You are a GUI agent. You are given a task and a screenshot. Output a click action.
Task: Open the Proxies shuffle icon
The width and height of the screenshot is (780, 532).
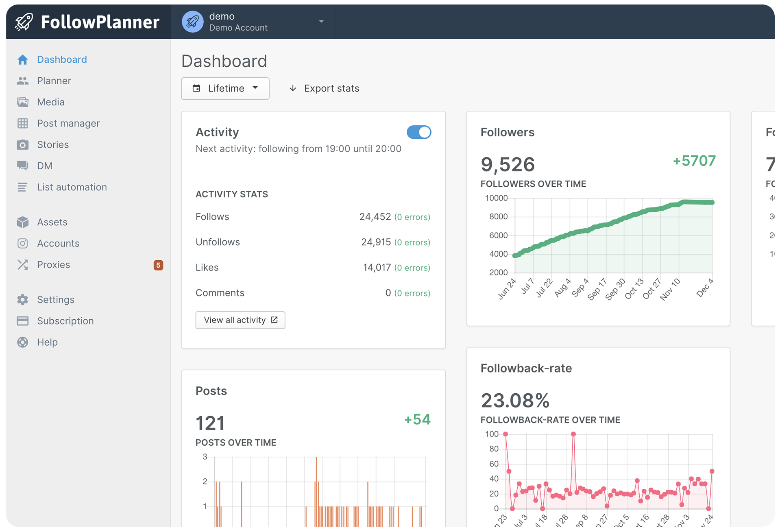(23, 264)
